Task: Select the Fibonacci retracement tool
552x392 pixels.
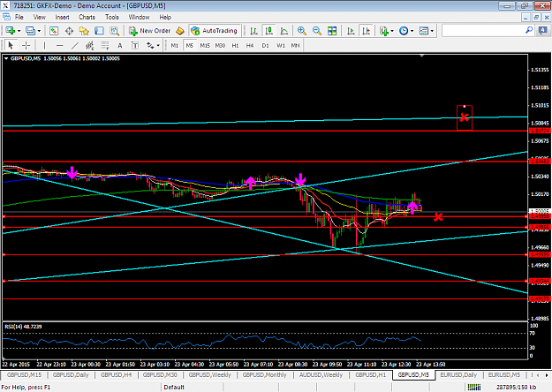Action: click(105, 45)
